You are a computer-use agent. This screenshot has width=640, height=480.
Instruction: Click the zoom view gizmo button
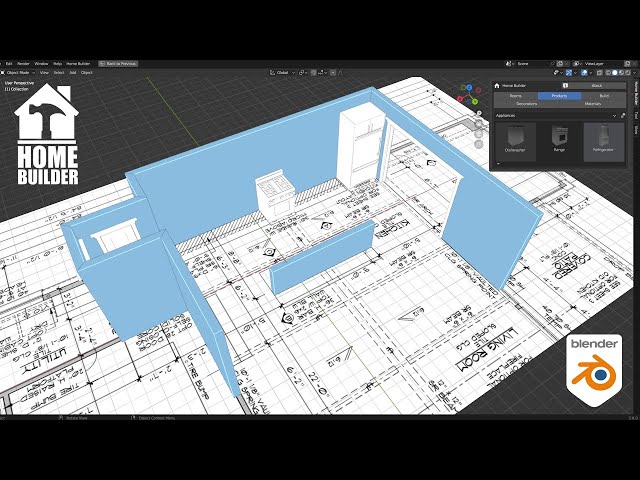tap(479, 113)
